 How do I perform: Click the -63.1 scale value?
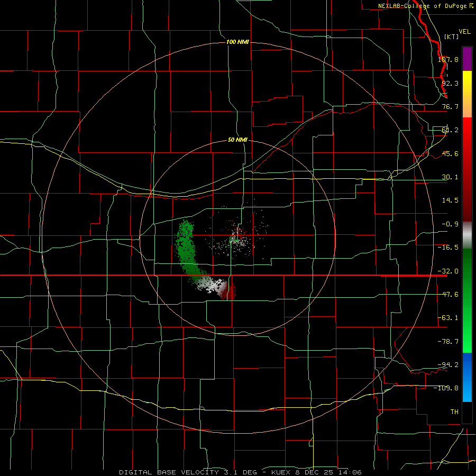tap(448, 318)
